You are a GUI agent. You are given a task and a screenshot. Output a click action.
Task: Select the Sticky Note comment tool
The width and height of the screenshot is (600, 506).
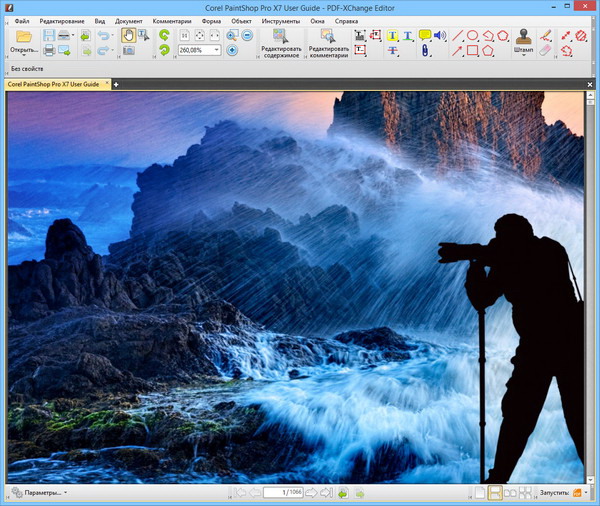425,36
